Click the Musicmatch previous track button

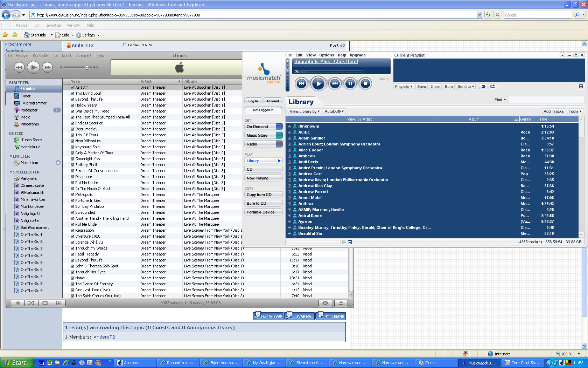click(301, 83)
